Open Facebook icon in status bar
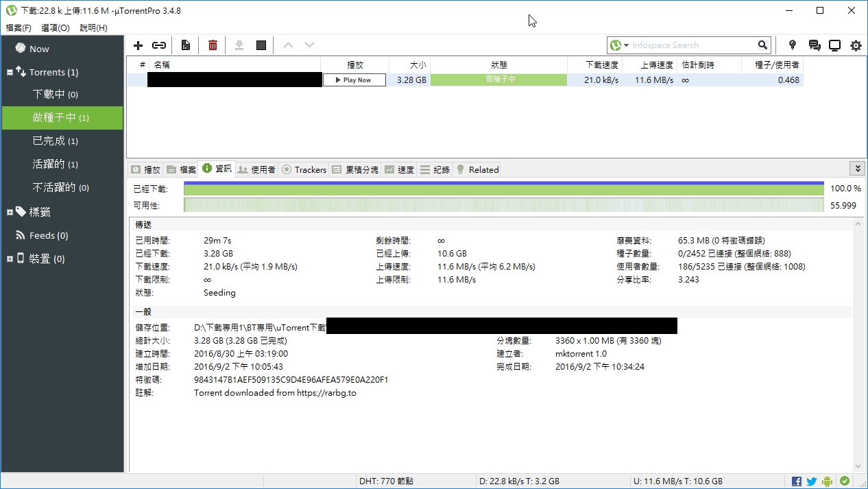Screen dimensions: 868x489 click(x=797, y=481)
